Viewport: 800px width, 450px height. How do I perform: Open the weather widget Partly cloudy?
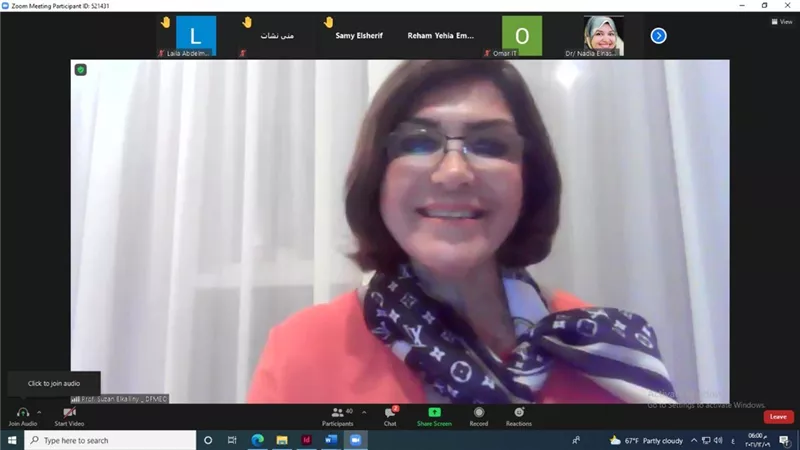click(x=646, y=440)
